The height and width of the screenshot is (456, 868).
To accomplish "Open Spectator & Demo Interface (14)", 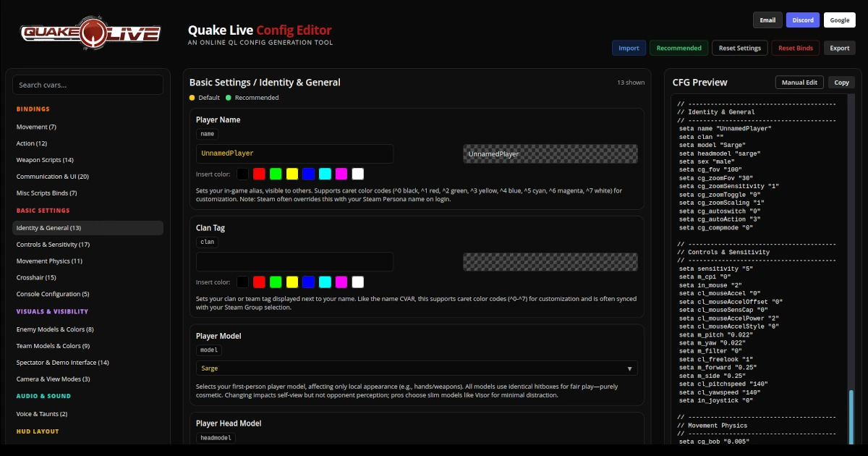I will (x=88, y=362).
